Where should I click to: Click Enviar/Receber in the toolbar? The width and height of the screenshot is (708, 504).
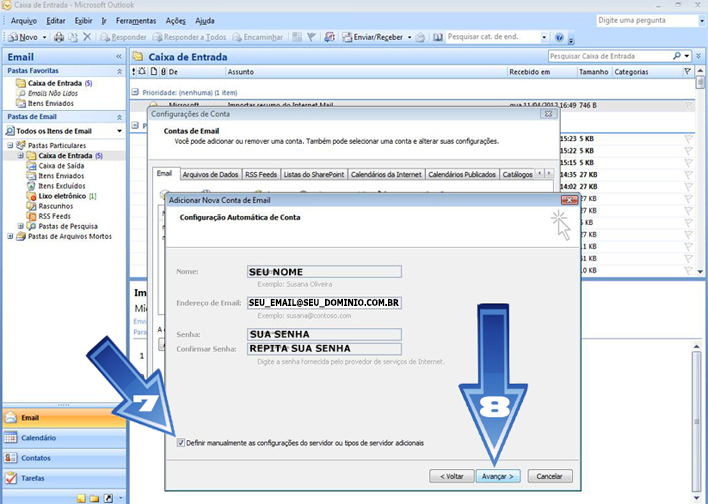[373, 37]
